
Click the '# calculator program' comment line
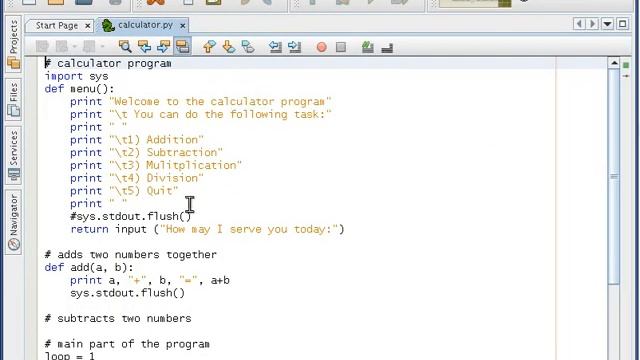[x=108, y=63]
